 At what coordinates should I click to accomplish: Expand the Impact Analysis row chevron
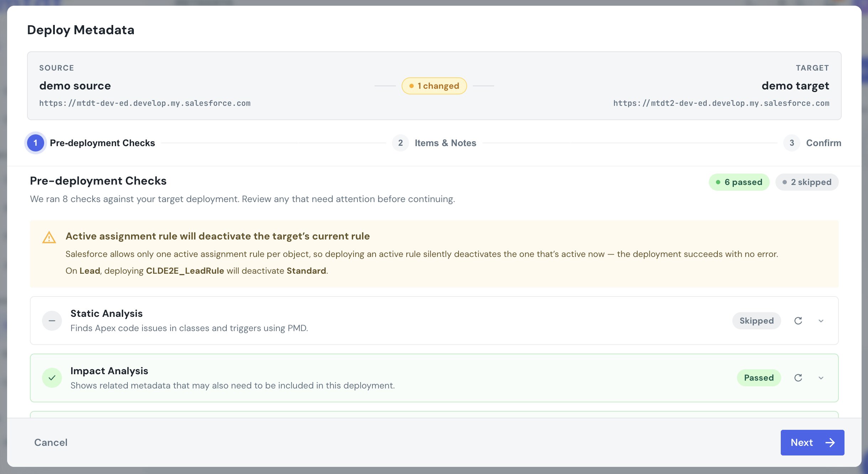(821, 378)
